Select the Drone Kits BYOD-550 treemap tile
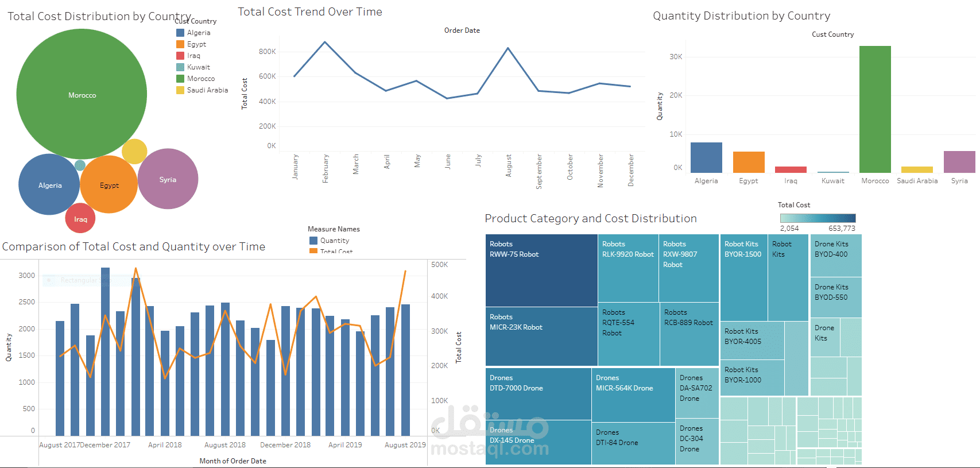The image size is (980, 468). [x=836, y=297]
